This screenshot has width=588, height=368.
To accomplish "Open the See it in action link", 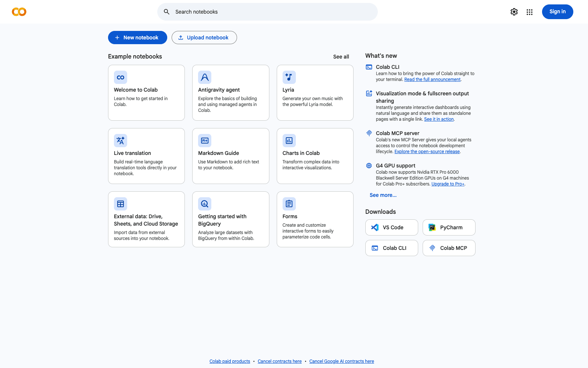I will tap(439, 119).
